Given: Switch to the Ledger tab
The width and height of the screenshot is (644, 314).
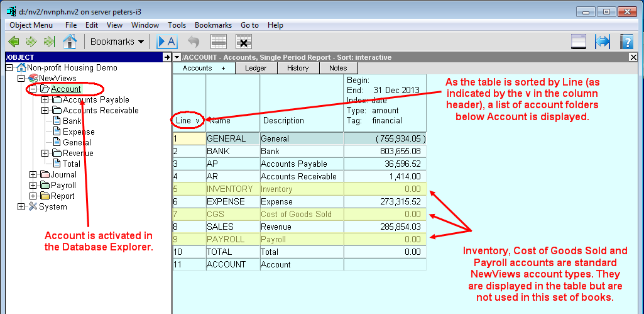Looking at the screenshot, I should [x=256, y=68].
